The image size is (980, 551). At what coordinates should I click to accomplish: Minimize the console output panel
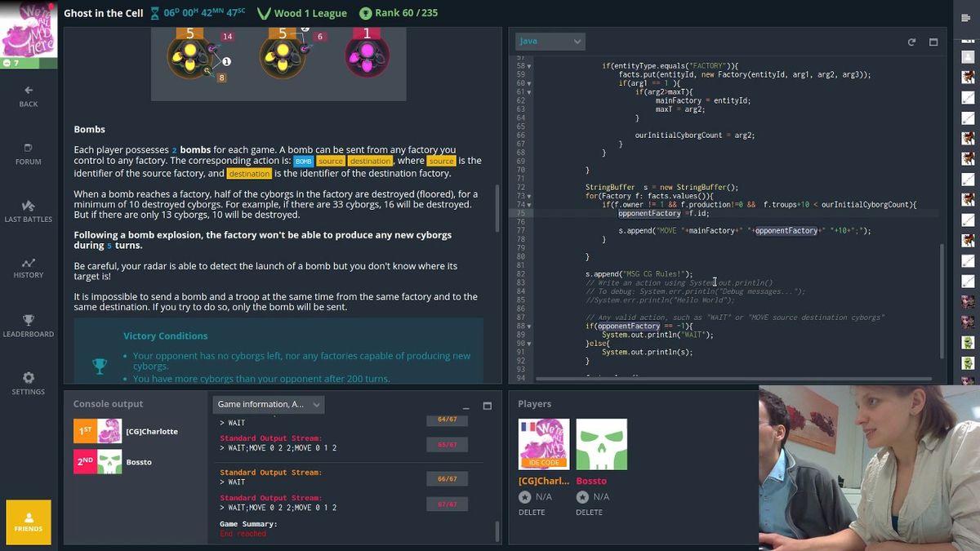pos(465,406)
